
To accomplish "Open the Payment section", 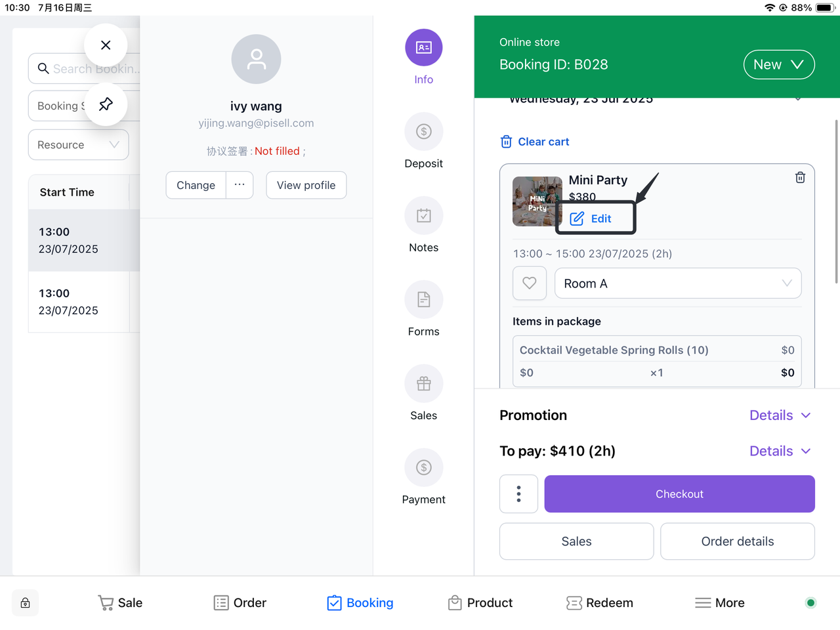I will pos(423,468).
